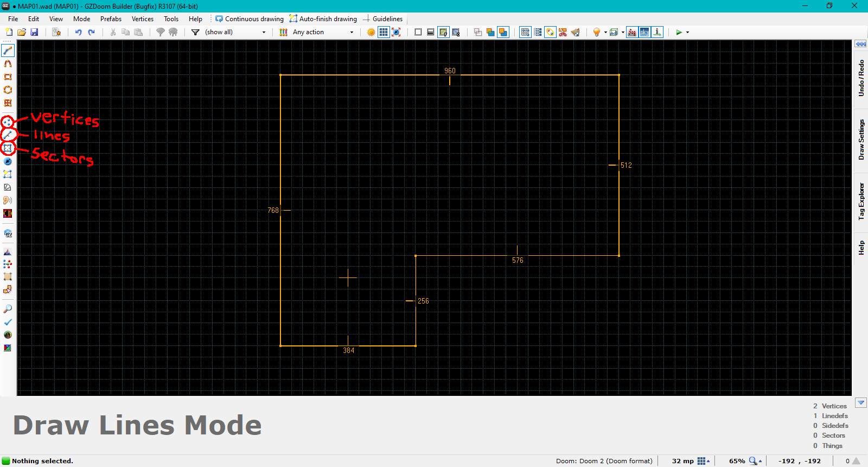This screenshot has height=467, width=868.
Task: Switch to Vertices mode in left toolbar
Action: [8, 122]
